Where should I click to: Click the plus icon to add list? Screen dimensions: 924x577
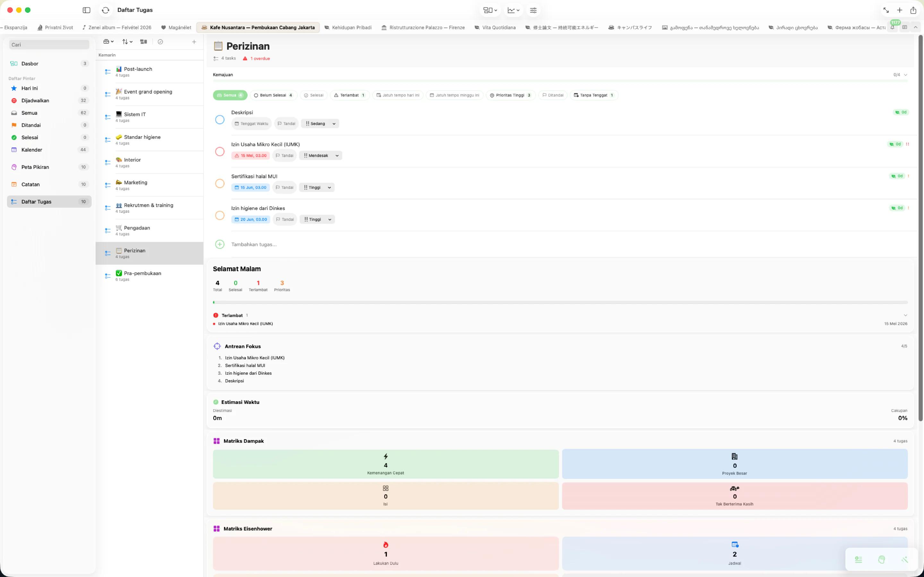(x=194, y=42)
